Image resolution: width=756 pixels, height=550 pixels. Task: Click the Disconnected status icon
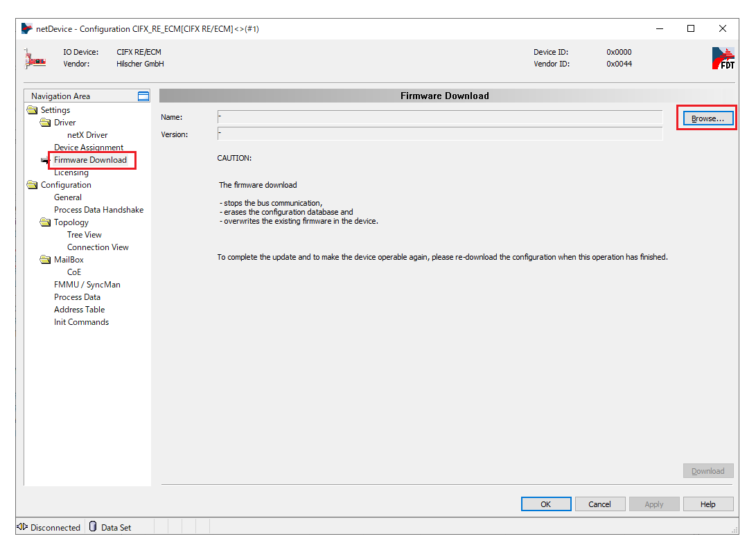22,527
